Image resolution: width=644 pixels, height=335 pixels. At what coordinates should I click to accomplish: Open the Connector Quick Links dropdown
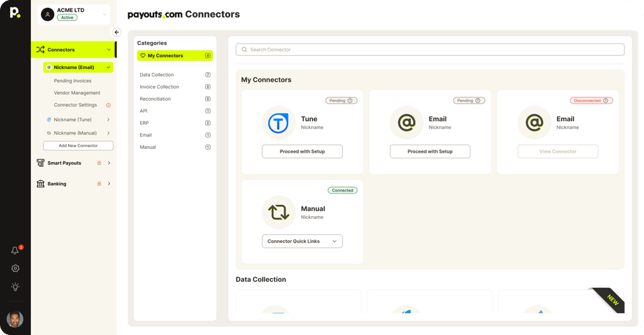pos(303,241)
